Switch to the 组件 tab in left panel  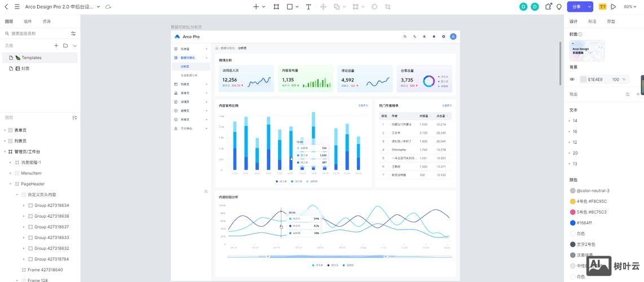(28, 21)
